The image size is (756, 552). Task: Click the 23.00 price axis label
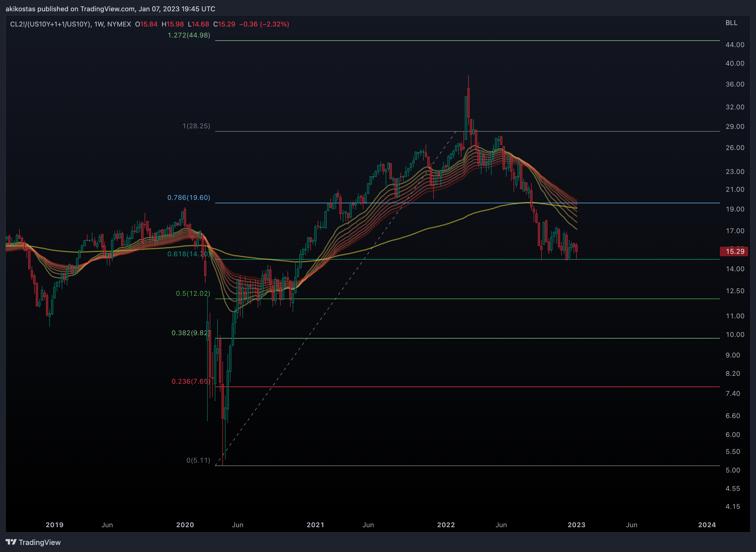pyautogui.click(x=735, y=172)
